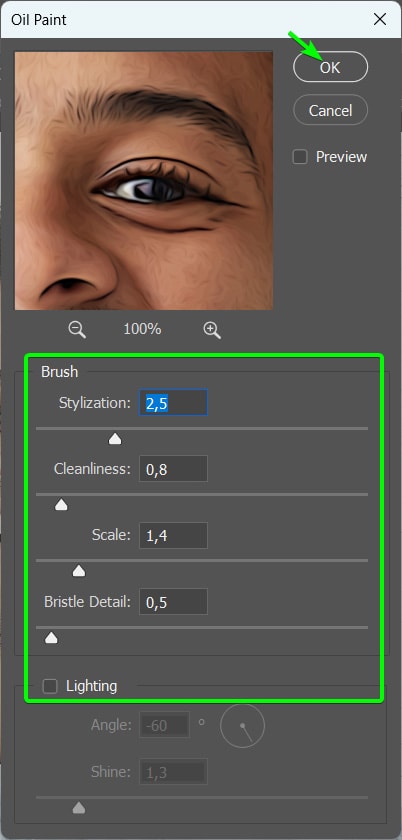Click the Cleanliness slider handle
The height and width of the screenshot is (840, 402).
coord(61,505)
